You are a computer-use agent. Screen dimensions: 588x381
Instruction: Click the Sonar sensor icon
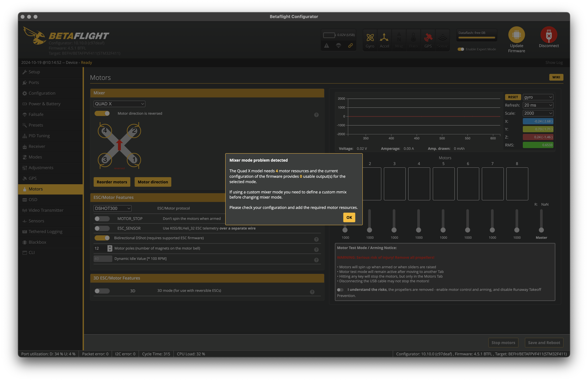[x=442, y=38]
